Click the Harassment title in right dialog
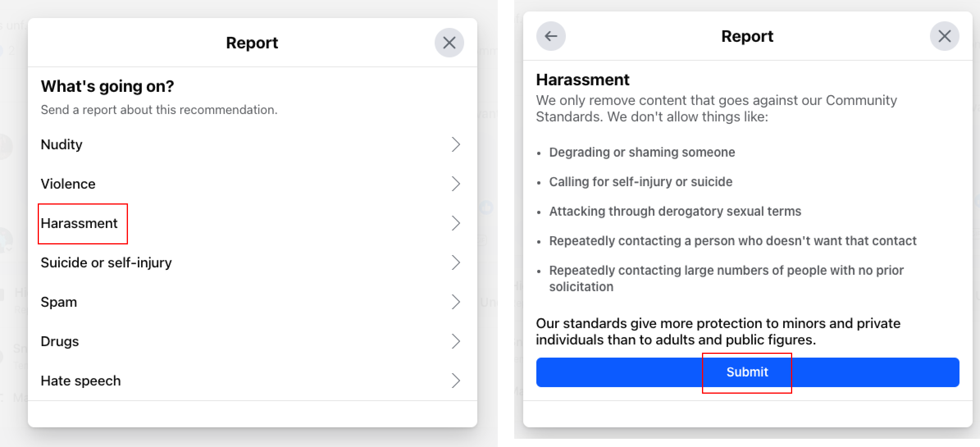The width and height of the screenshot is (980, 447). tap(583, 80)
